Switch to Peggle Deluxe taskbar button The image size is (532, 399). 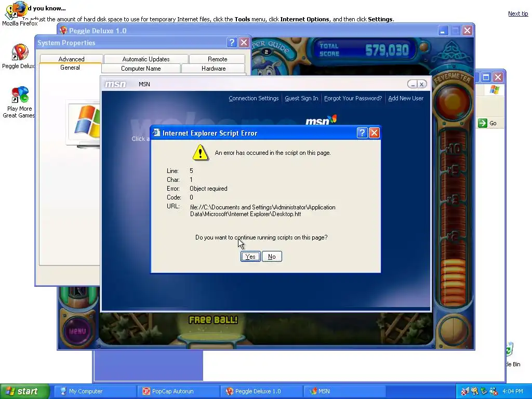[262, 391]
